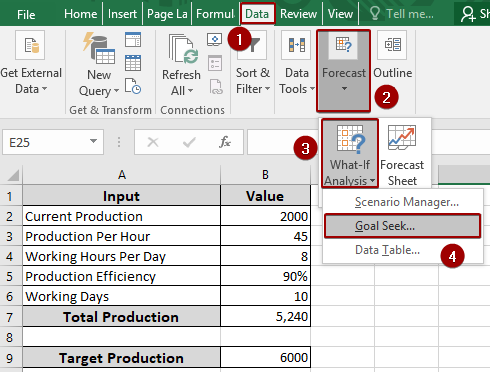Open the Sort & Filter group
490x372 pixels.
(253, 63)
